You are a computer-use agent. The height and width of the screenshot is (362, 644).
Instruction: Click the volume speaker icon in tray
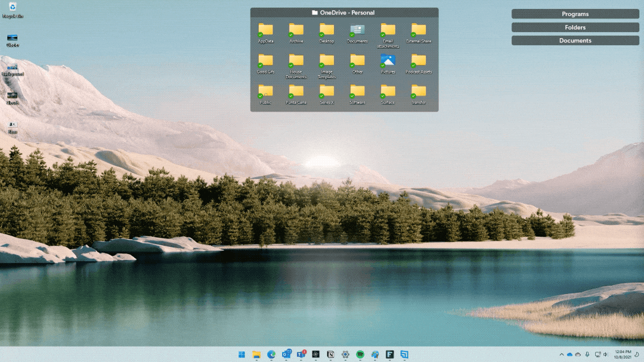605,354
